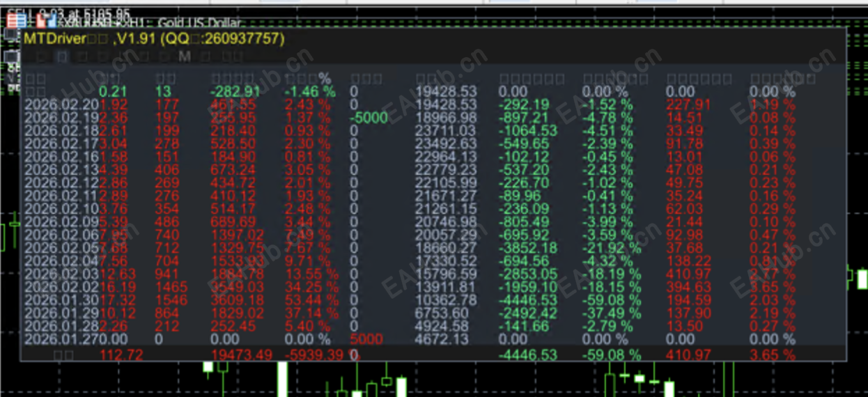Click balance 21261.15
The width and height of the screenshot is (868, 397).
(447, 210)
